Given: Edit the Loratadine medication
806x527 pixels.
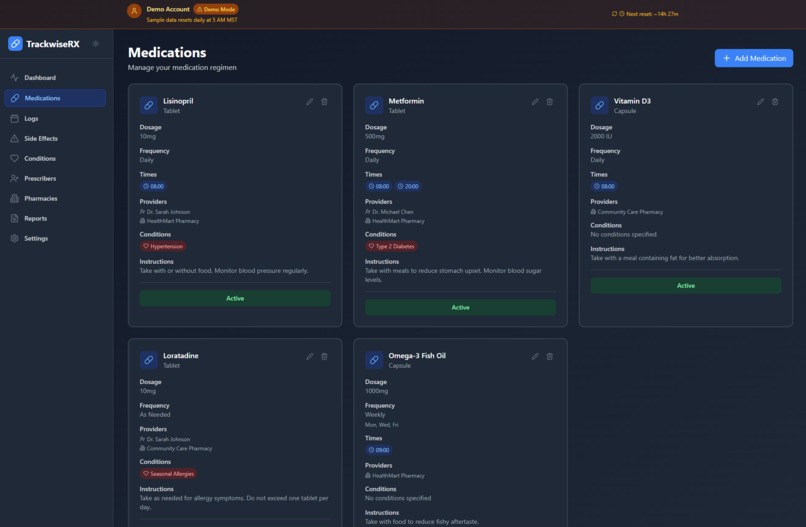Looking at the screenshot, I should (x=309, y=356).
